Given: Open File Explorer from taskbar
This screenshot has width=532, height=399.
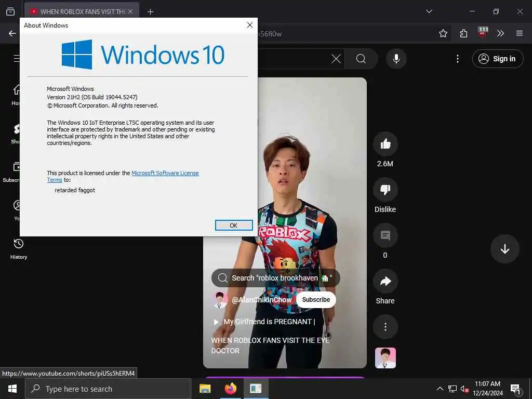Looking at the screenshot, I should 205,389.
